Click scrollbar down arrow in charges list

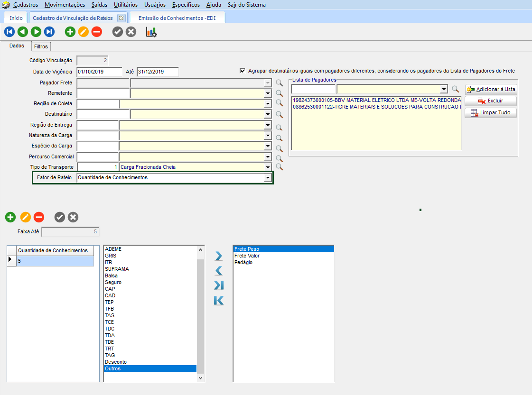200,378
